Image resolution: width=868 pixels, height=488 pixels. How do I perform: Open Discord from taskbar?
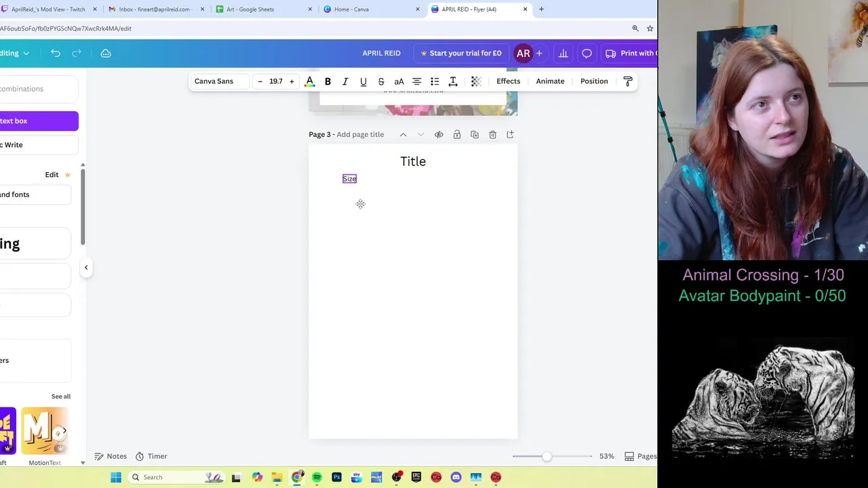point(456,477)
